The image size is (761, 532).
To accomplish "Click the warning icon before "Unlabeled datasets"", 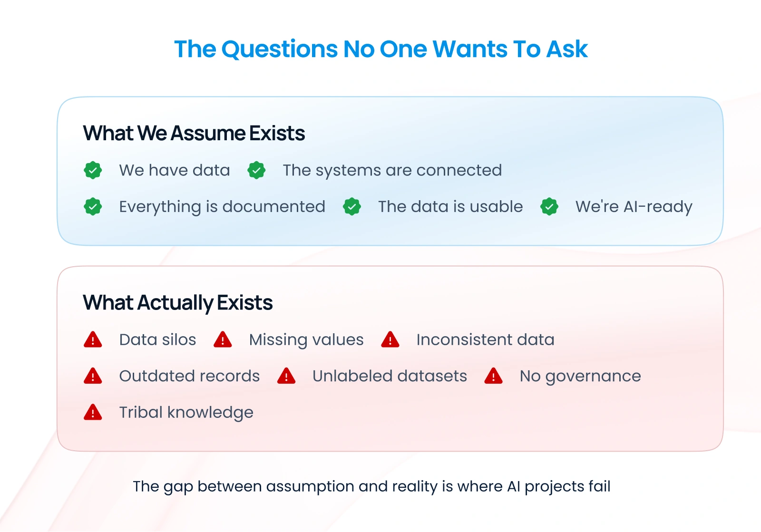I will 286,376.
